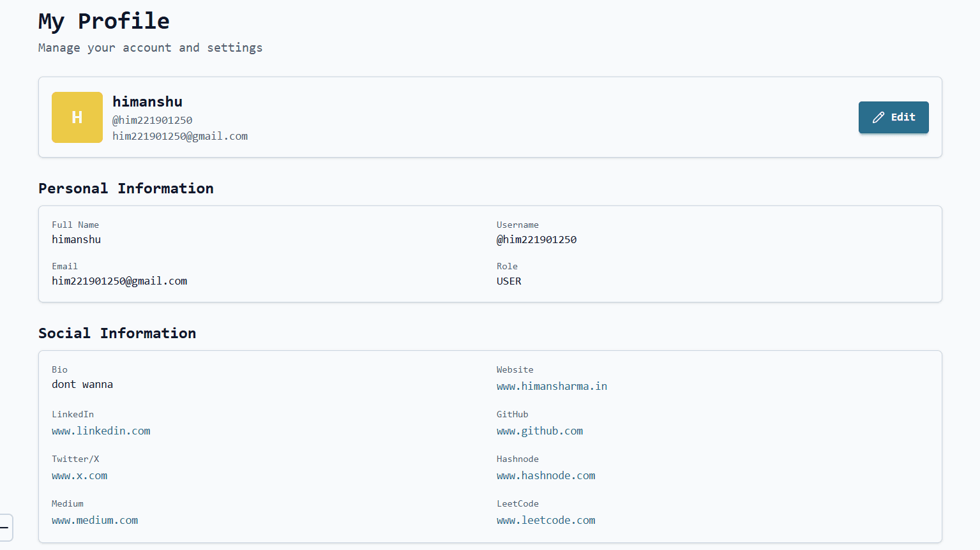Screen dimensions: 980x550
Task: Click the Email value in Personal Information
Action: point(119,281)
